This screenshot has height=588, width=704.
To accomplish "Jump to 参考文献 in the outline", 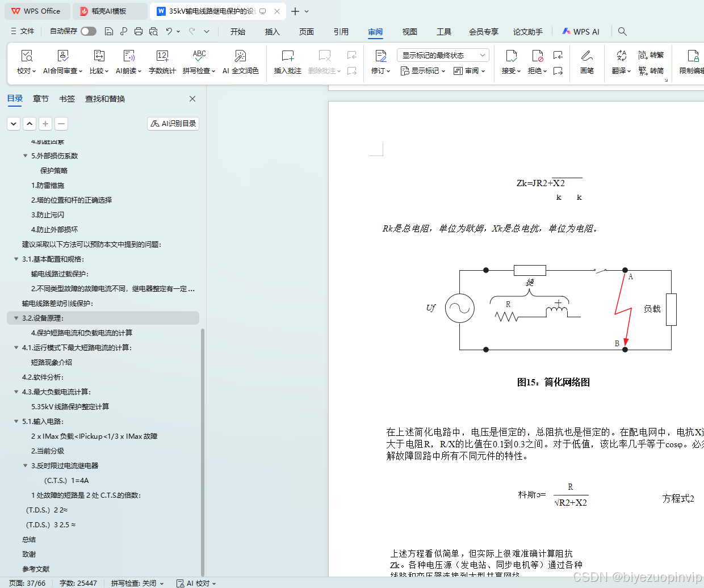I will 36,569.
